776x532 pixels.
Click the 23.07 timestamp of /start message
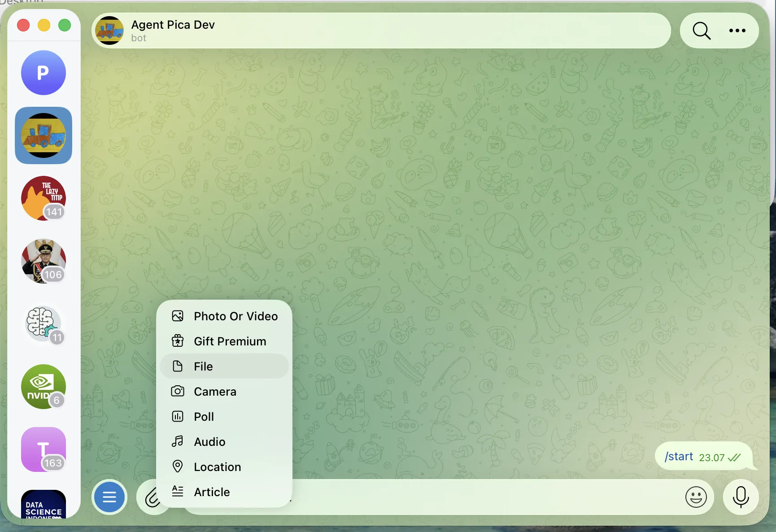[712, 458]
